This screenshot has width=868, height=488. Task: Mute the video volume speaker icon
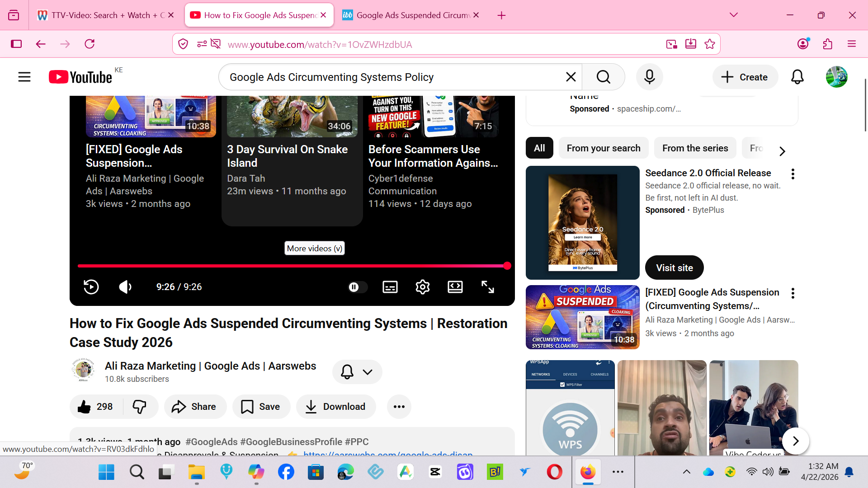[x=125, y=287]
